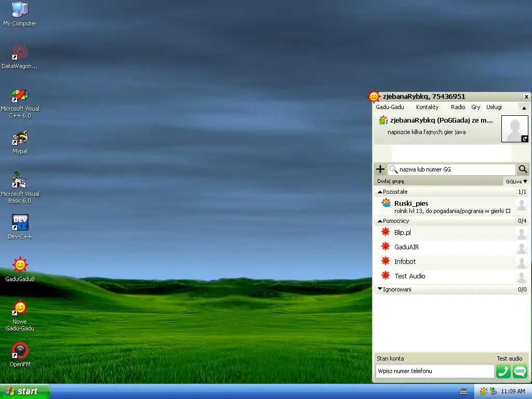Click Ruski_pies avatar silhouette
Viewport: 532px width, 399px height.
522,205
